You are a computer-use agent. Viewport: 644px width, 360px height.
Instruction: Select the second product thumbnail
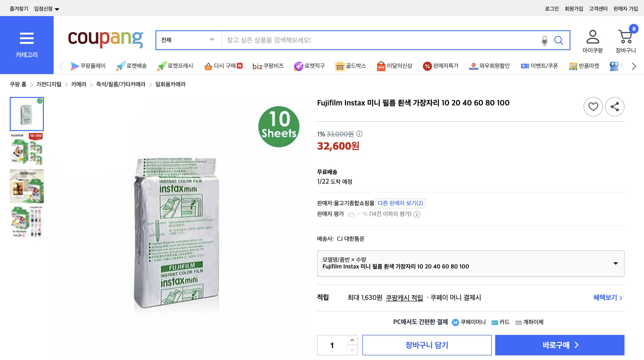(27, 150)
